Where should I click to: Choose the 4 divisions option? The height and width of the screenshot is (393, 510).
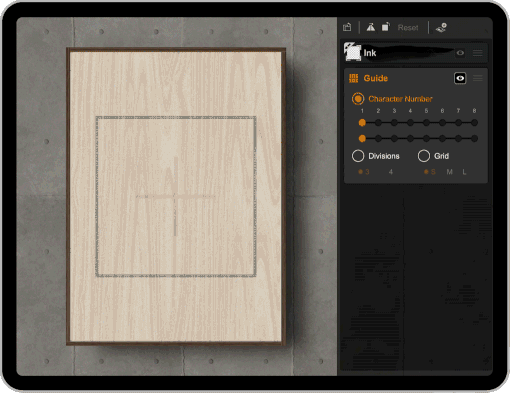(391, 172)
